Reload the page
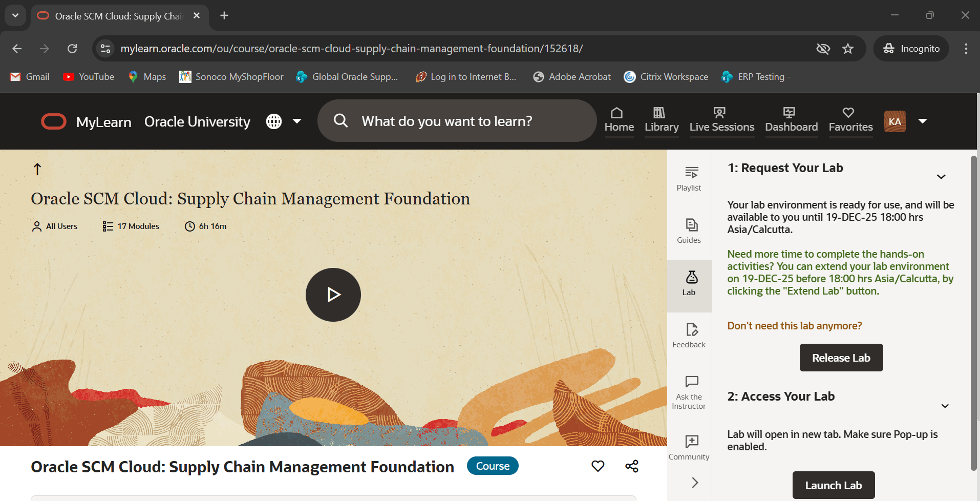This screenshot has width=980, height=501. (72, 49)
